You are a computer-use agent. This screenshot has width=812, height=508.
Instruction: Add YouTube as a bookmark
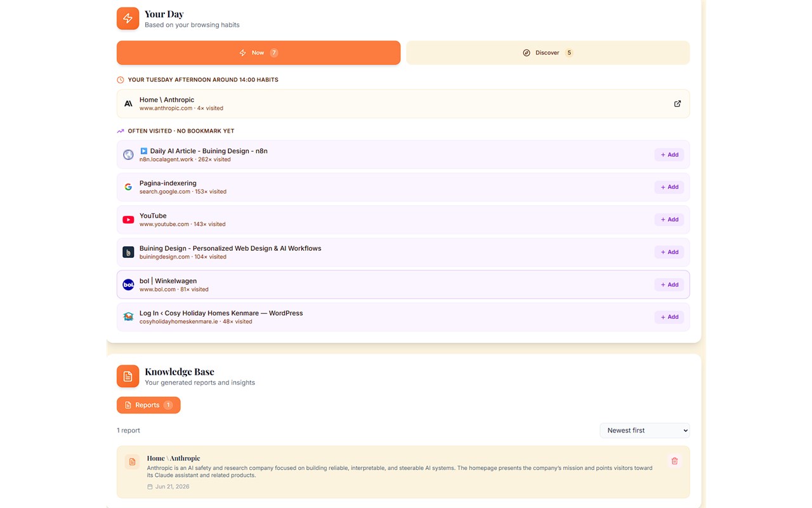(669, 220)
